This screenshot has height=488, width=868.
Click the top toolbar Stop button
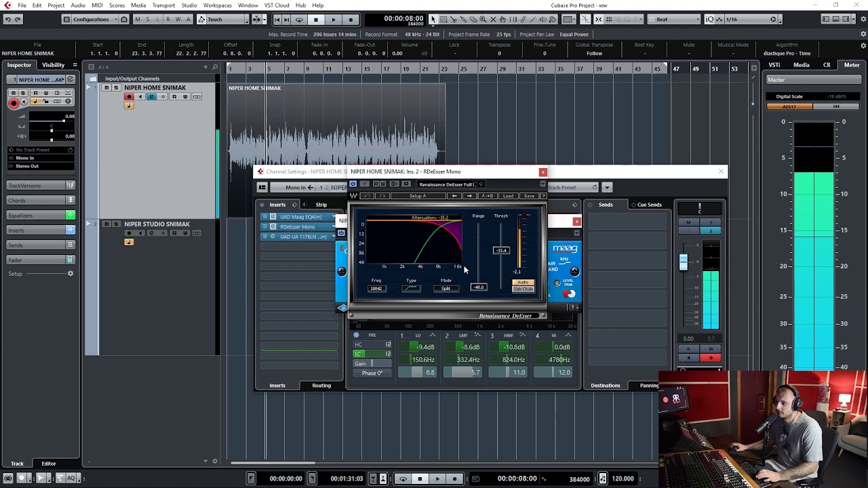click(315, 20)
